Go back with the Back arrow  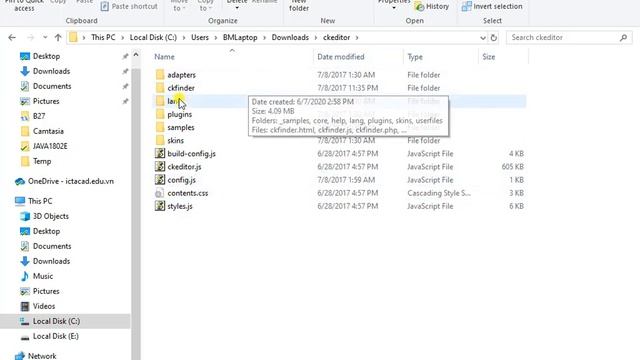[x=12, y=38]
